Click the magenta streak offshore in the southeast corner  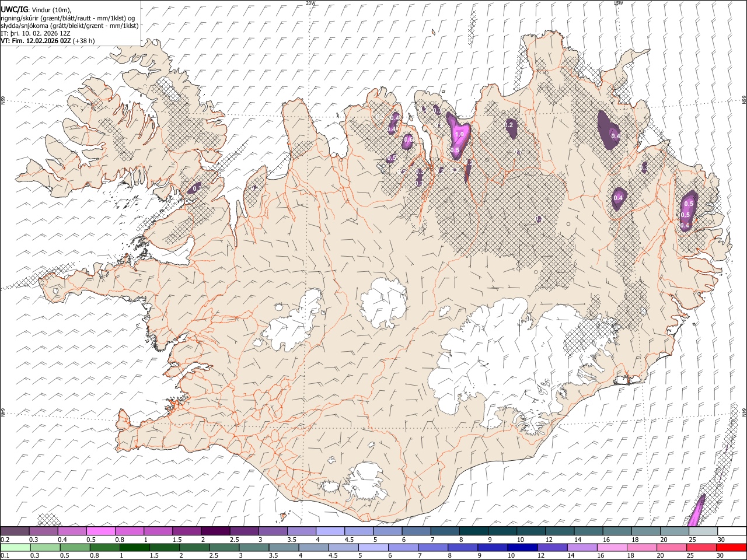[x=697, y=511]
